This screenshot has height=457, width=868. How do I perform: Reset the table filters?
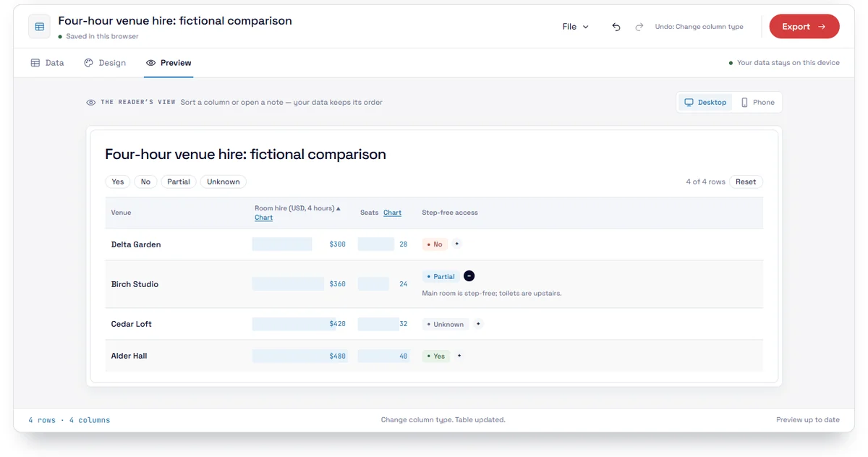[746, 181]
